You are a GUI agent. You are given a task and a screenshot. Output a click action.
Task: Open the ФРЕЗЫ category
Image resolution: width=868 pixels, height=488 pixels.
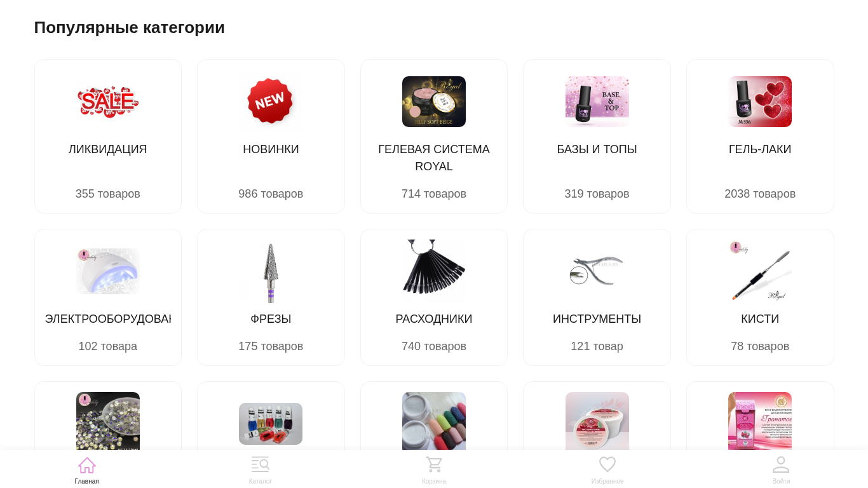click(271, 297)
